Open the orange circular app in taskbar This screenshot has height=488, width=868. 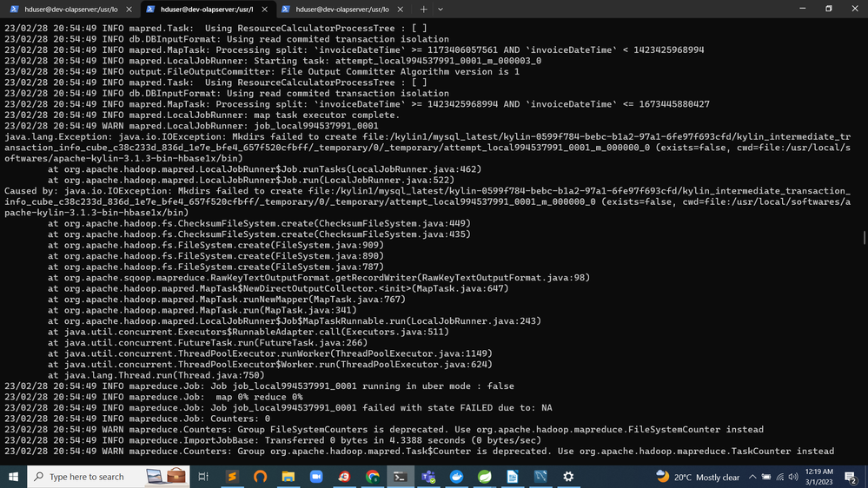pos(260,477)
